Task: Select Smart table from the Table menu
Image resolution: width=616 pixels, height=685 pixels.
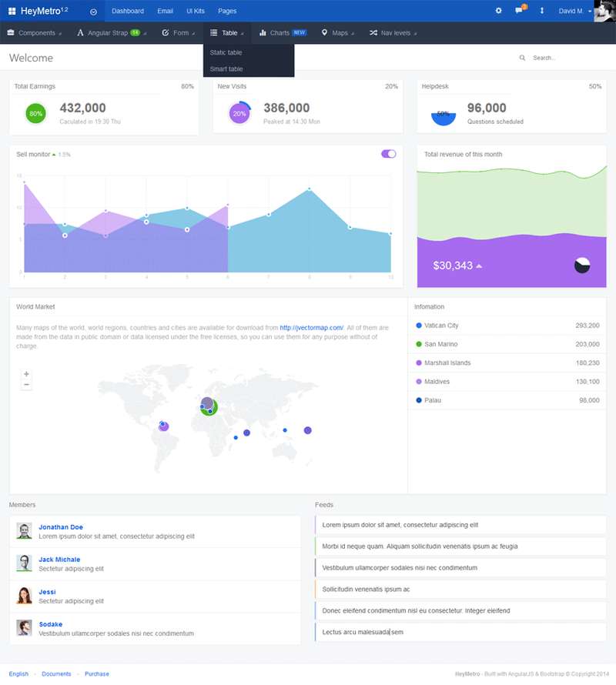Action: 226,69
